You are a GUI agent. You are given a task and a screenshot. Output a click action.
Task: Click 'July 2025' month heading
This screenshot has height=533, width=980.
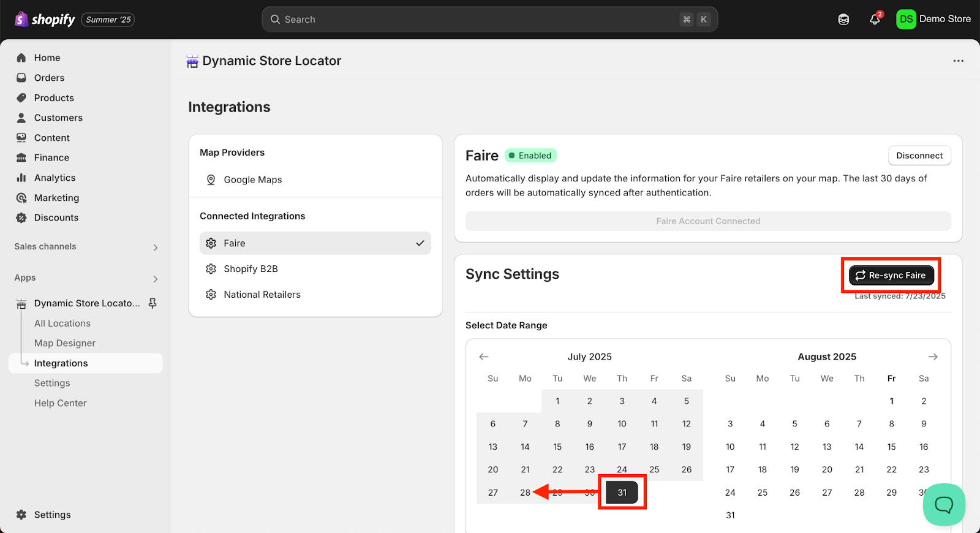tap(590, 357)
